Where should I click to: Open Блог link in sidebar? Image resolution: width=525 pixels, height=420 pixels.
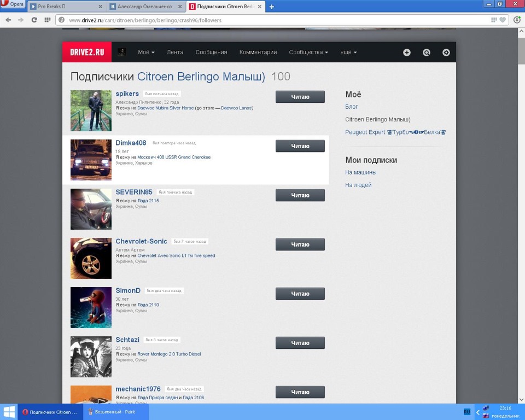(x=351, y=107)
